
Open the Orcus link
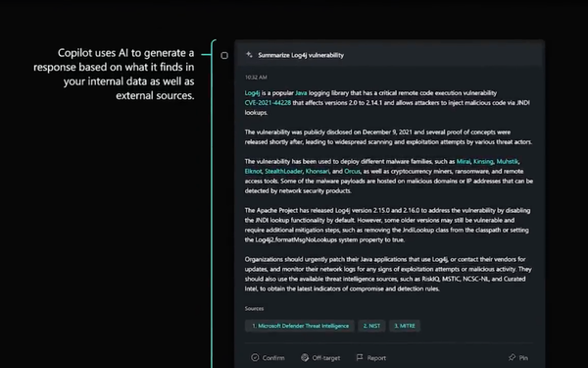[x=352, y=171]
